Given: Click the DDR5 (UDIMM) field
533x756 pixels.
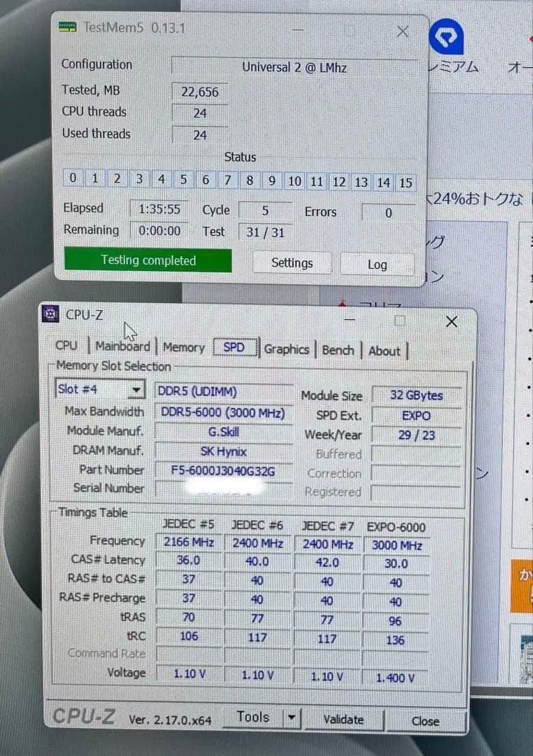Looking at the screenshot, I should click(224, 391).
